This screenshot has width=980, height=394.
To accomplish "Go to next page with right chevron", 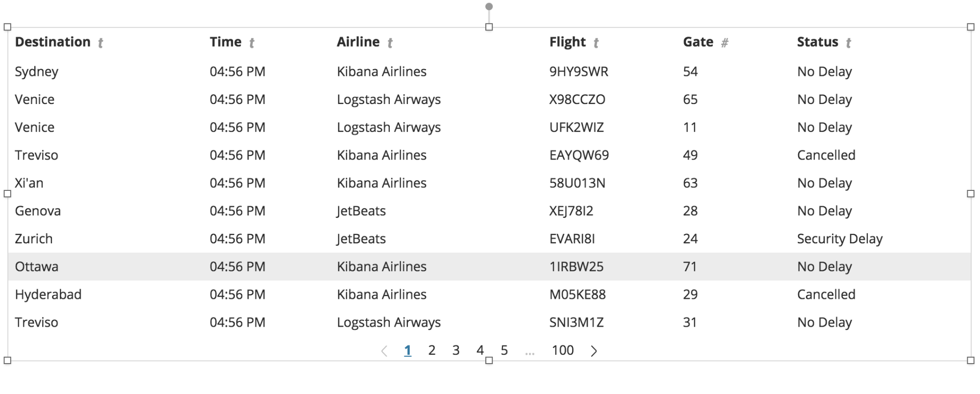I will (x=594, y=351).
